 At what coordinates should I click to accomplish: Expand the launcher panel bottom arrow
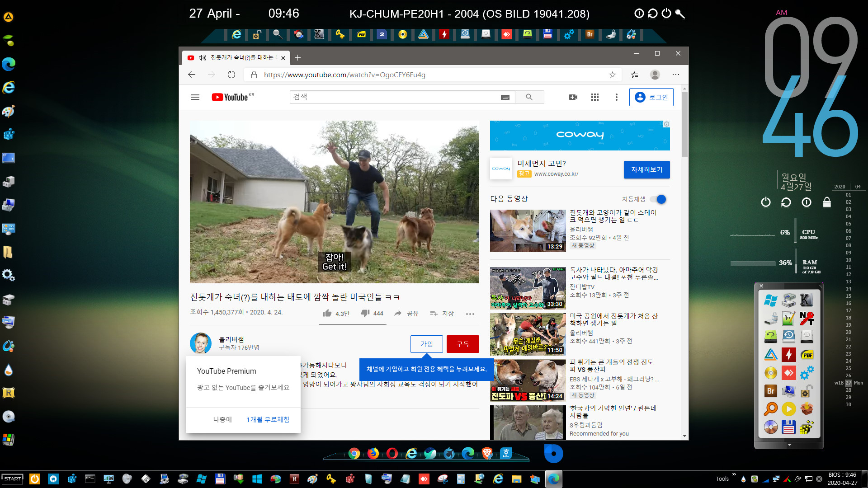[x=789, y=445]
